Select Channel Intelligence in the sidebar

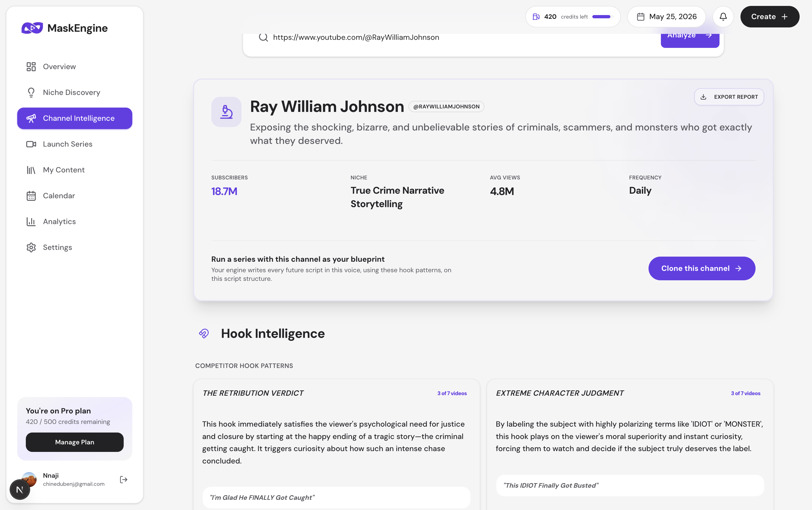click(x=74, y=118)
